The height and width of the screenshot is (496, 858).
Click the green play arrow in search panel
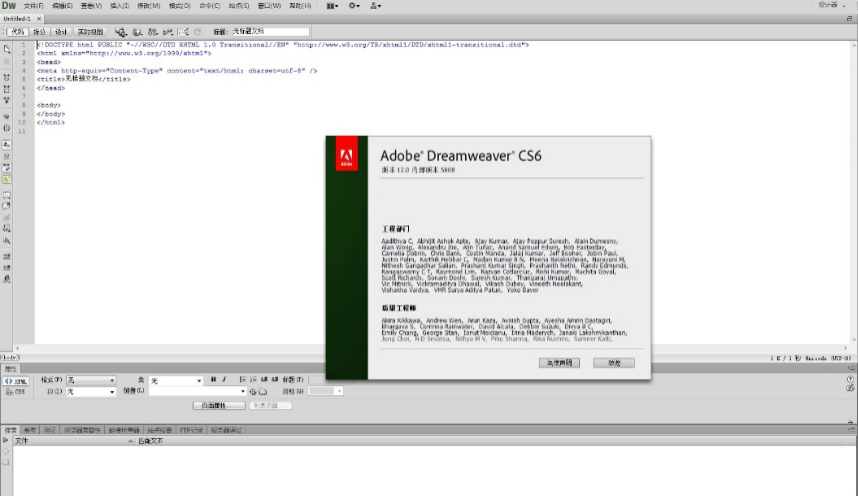point(6,441)
